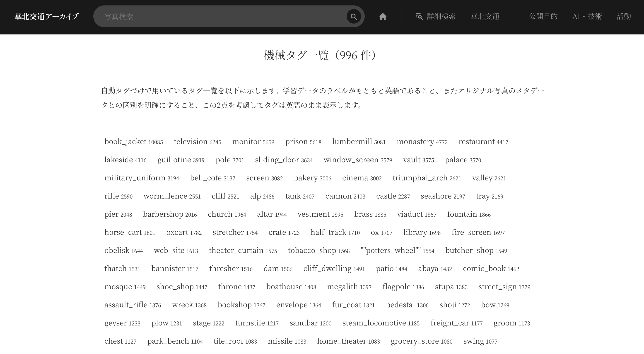Image resolution: width=644 pixels, height=354 pixels.
Task: Go to the home page icon
Action: pyautogui.click(x=383, y=17)
